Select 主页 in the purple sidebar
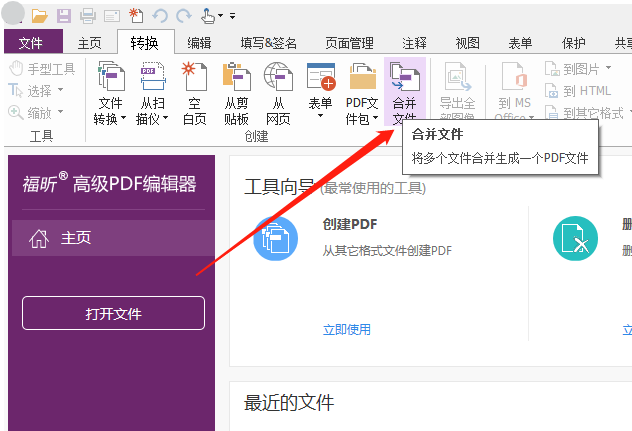This screenshot has width=632, height=431. tap(113, 238)
